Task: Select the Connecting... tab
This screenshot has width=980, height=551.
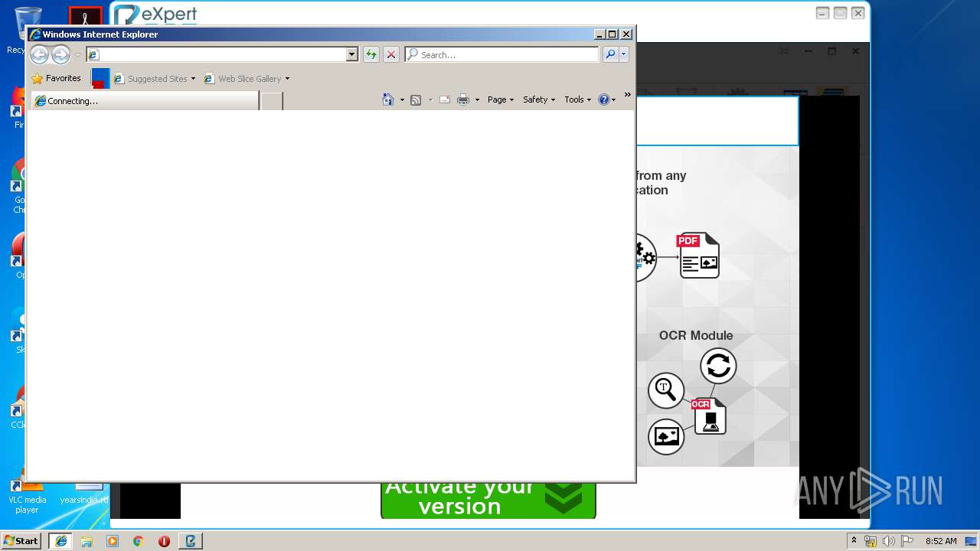Action: [144, 101]
